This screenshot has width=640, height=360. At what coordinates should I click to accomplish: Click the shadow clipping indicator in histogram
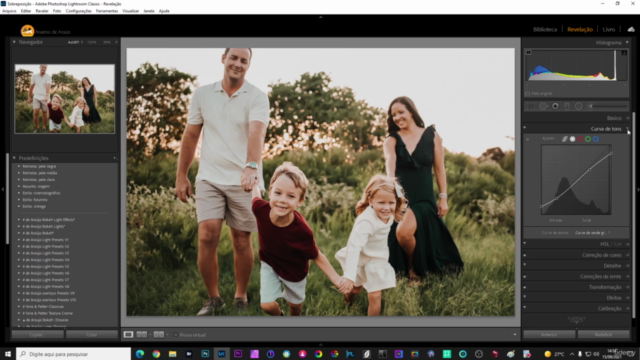tap(529, 53)
